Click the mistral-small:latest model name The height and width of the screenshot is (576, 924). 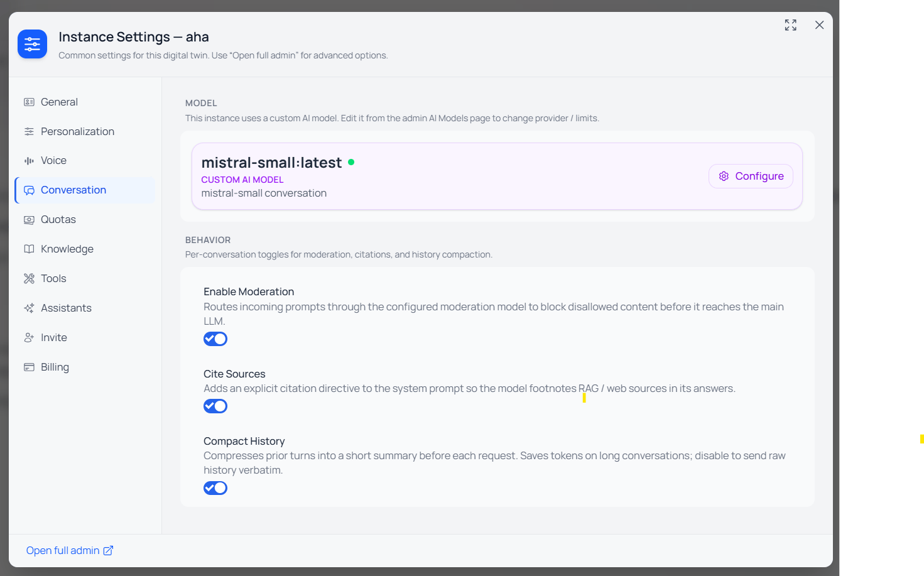click(x=271, y=163)
